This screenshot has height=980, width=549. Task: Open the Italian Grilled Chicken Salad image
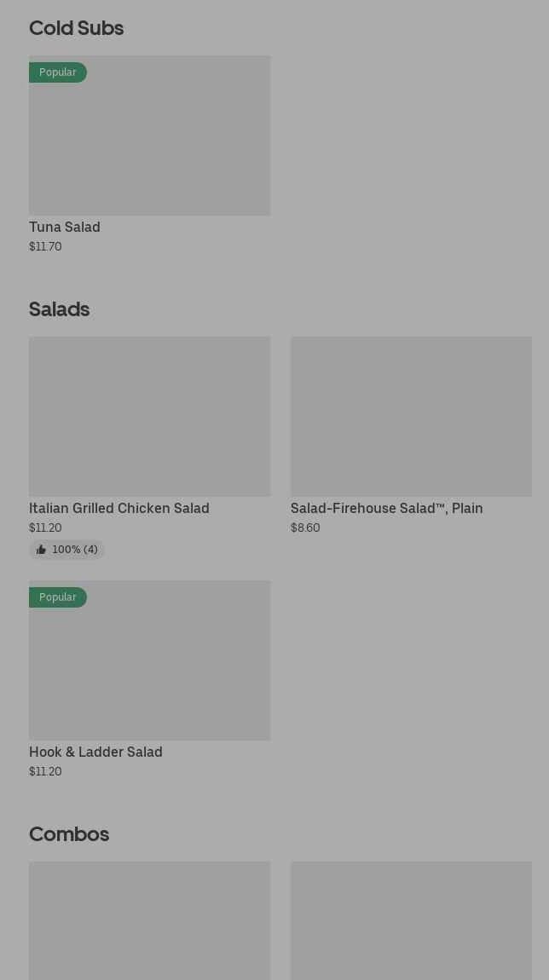click(149, 416)
